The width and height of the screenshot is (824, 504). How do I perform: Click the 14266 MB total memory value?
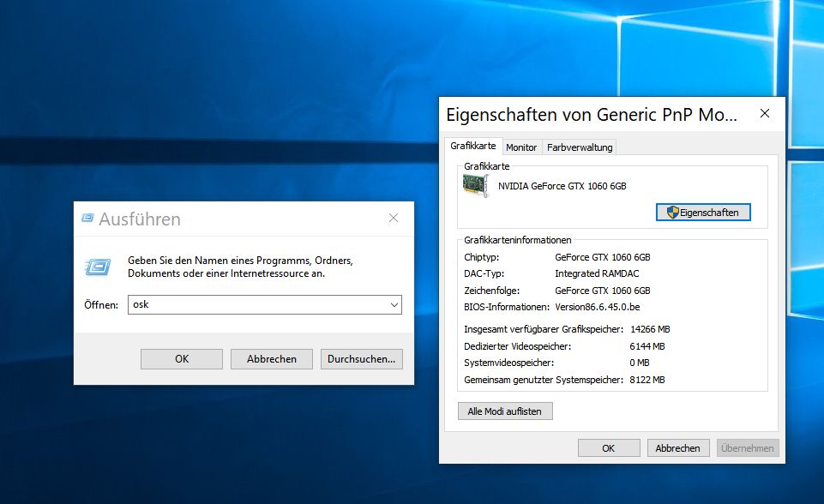(650, 329)
